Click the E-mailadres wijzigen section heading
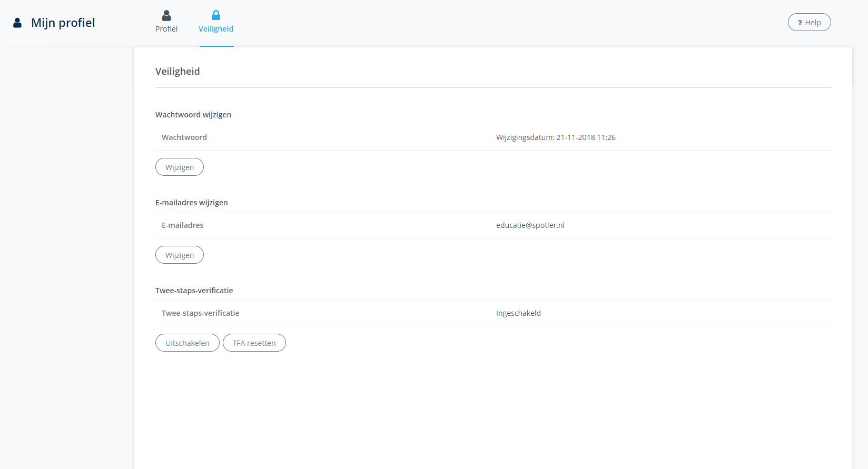The width and height of the screenshot is (868, 469). point(192,203)
